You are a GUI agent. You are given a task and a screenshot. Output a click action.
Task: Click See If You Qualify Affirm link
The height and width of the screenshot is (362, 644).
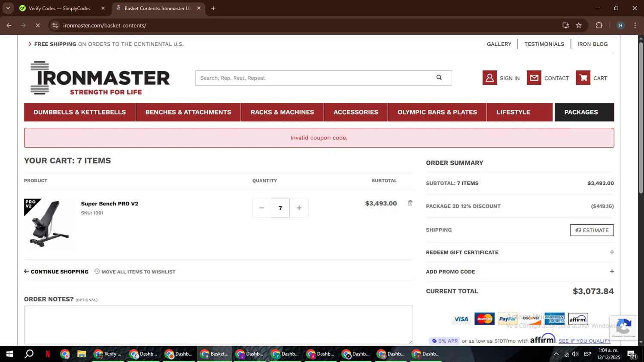click(584, 341)
